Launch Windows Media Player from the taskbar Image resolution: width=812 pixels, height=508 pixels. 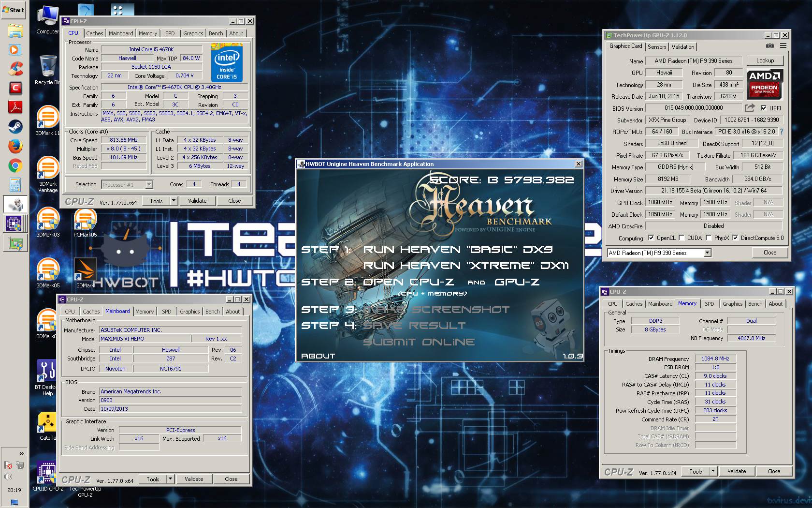(x=15, y=49)
